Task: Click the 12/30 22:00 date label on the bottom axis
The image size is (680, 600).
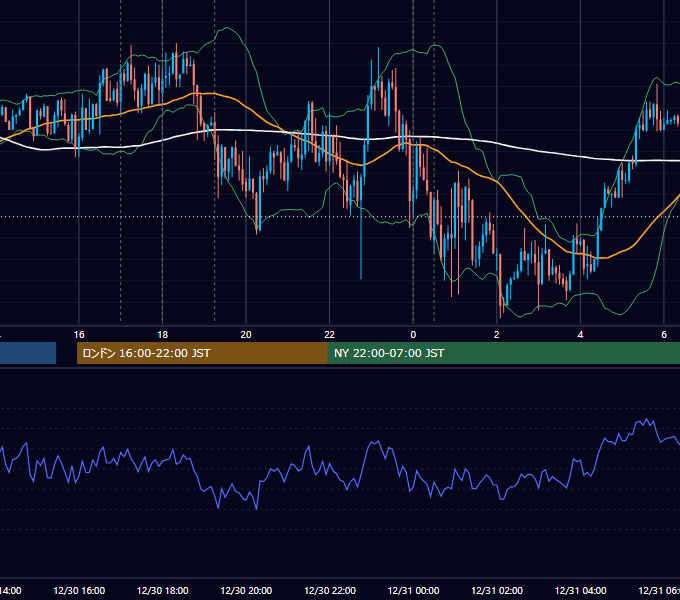Action: tap(330, 591)
